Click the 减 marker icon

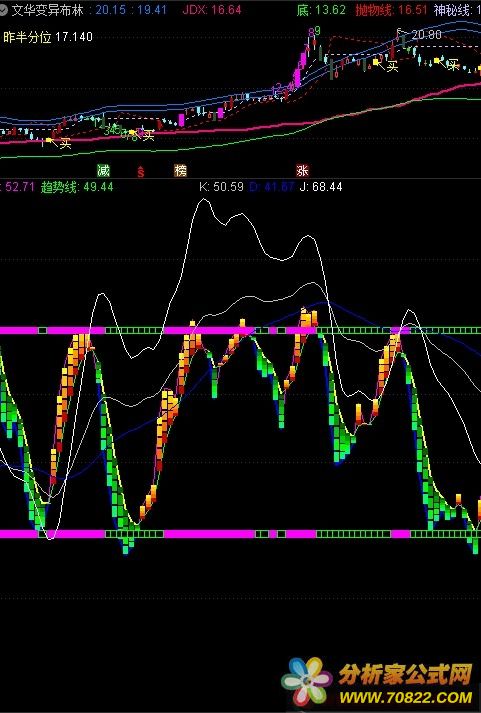click(103, 171)
